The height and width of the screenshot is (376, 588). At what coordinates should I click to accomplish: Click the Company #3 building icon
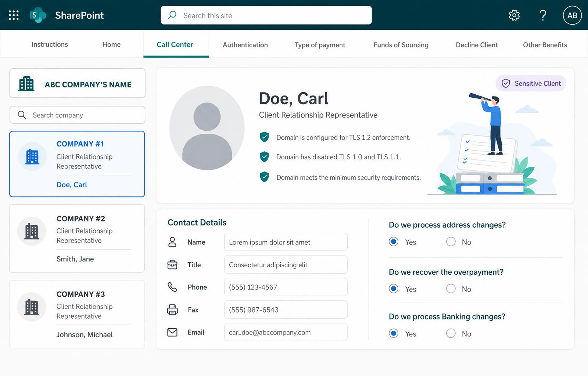click(x=32, y=307)
